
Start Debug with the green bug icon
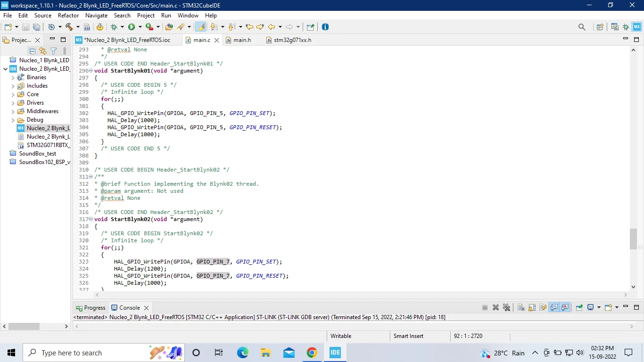pyautogui.click(x=114, y=27)
